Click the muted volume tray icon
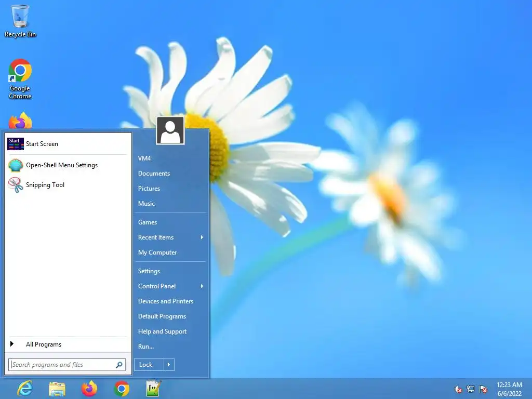 coord(458,389)
